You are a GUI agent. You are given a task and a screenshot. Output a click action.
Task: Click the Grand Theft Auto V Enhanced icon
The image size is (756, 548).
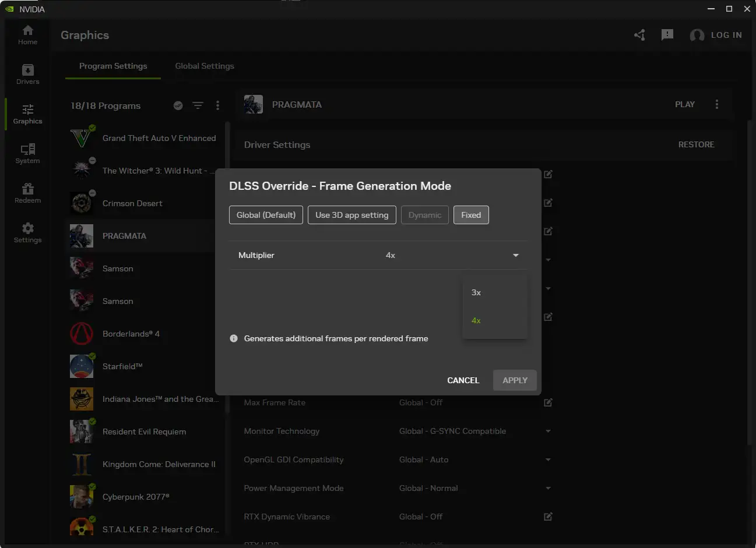82,138
